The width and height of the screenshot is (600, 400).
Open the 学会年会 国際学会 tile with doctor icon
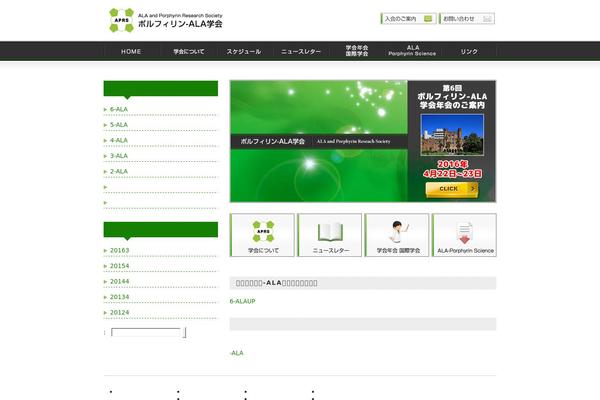click(397, 235)
